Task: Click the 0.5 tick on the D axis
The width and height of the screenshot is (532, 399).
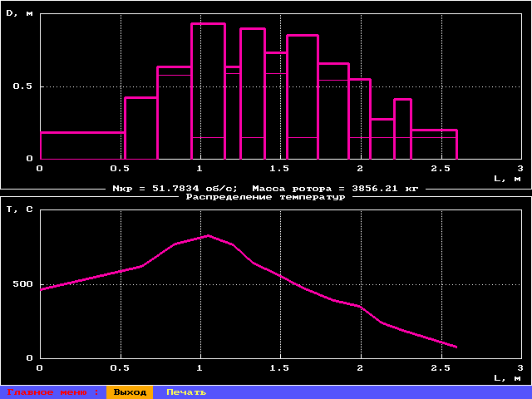Action: coord(22,86)
